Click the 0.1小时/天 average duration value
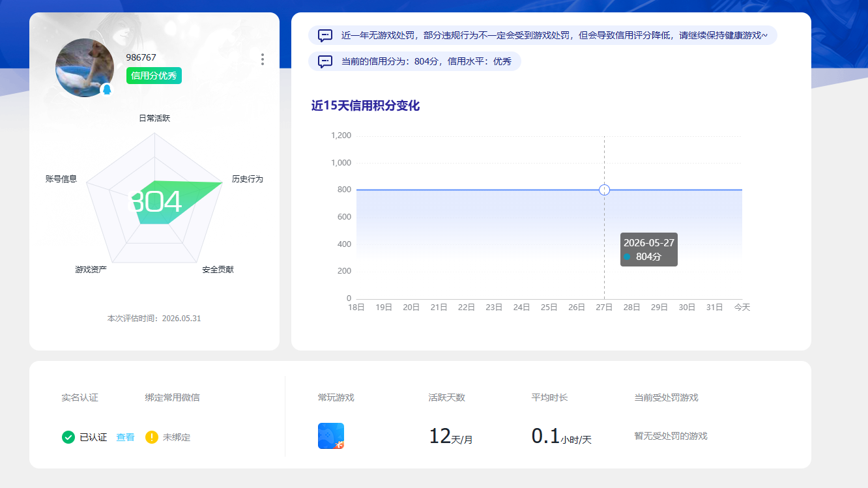This screenshot has height=488, width=868. (x=562, y=436)
